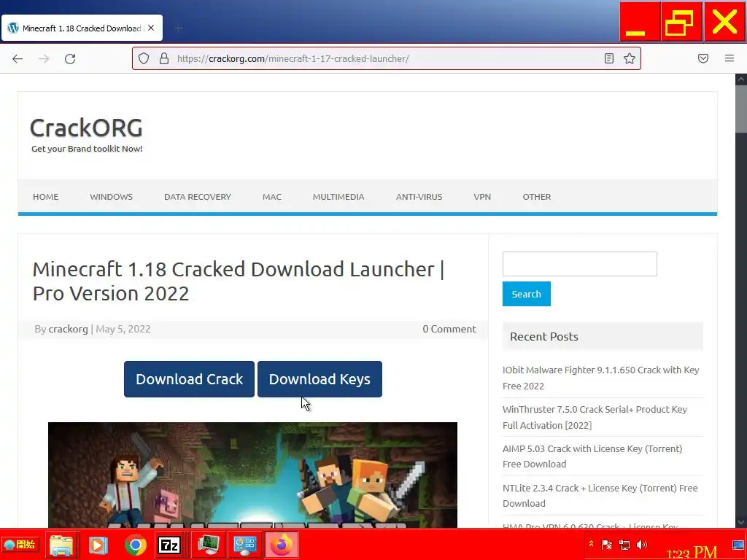Click the crackorg.com URL address bar

tap(387, 58)
